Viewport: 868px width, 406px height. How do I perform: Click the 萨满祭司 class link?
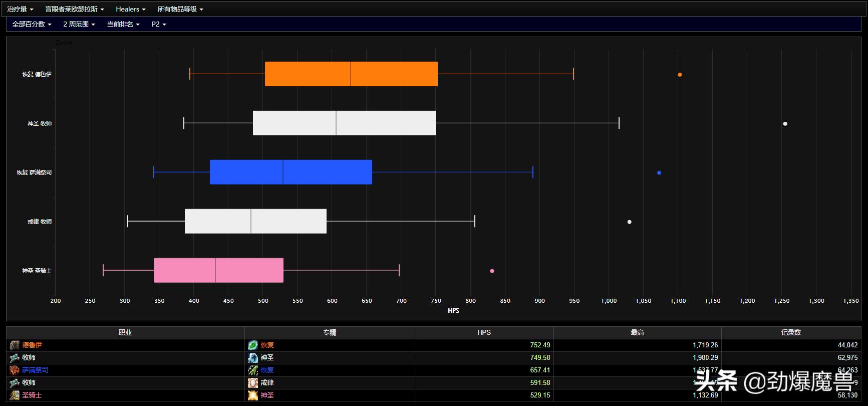coord(35,370)
